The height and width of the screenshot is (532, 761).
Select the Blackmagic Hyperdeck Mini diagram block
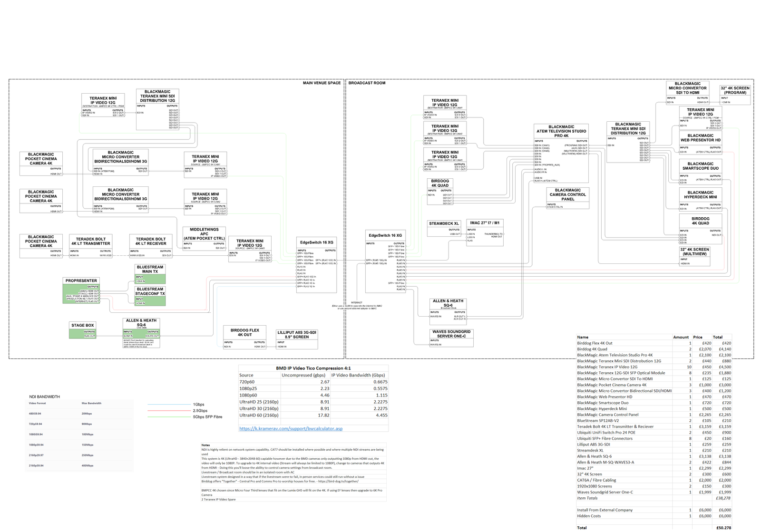(701, 200)
